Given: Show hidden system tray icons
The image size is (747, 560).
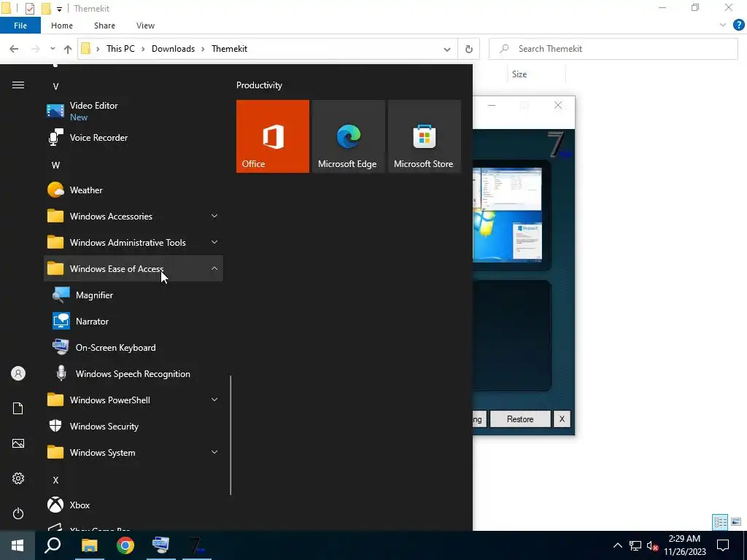Looking at the screenshot, I should tap(617, 545).
